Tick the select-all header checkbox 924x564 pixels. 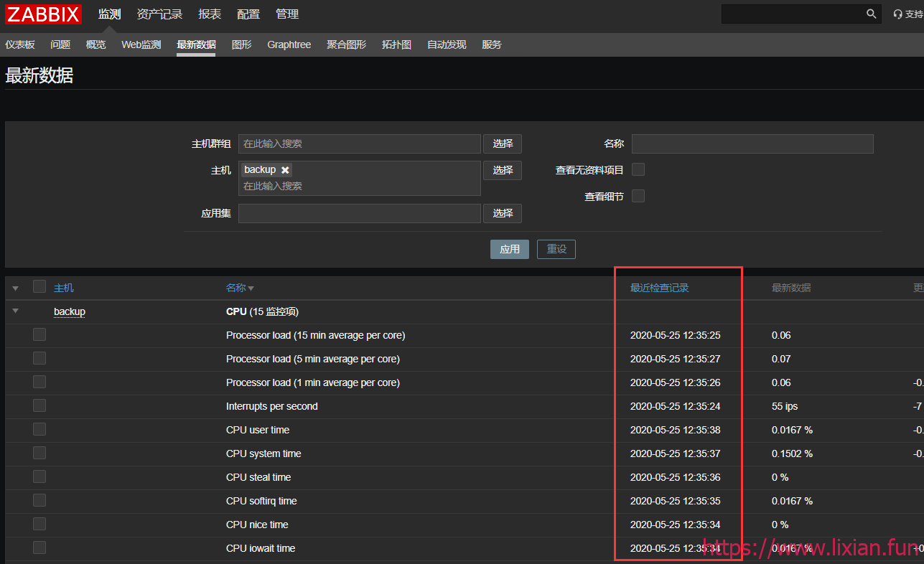point(39,286)
